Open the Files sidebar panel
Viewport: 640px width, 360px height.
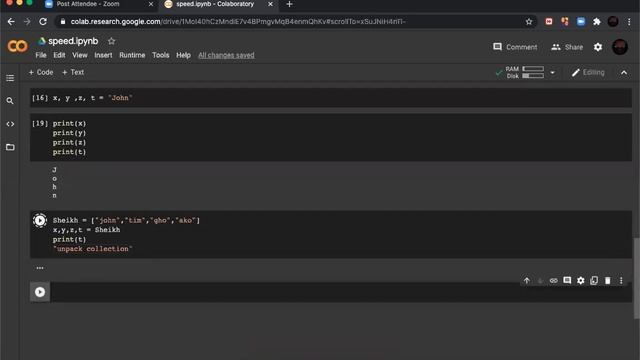(10, 147)
